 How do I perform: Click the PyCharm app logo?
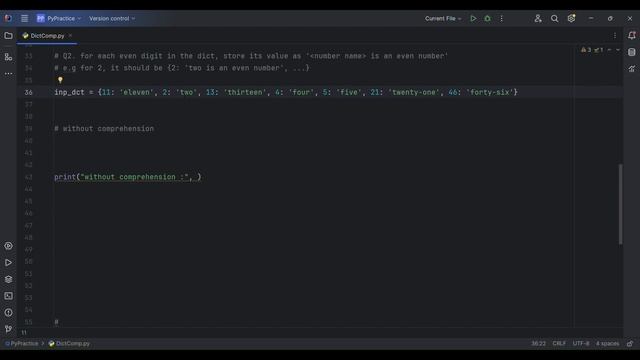pyautogui.click(x=8, y=18)
